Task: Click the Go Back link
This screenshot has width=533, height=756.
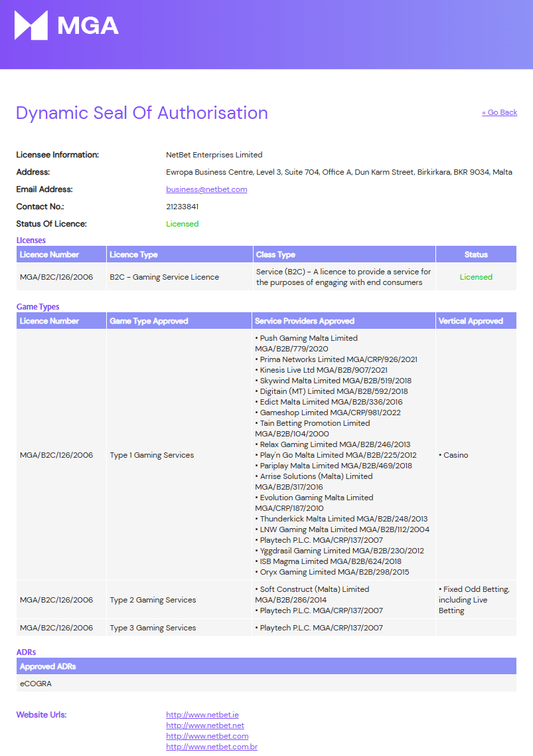Action: [499, 112]
